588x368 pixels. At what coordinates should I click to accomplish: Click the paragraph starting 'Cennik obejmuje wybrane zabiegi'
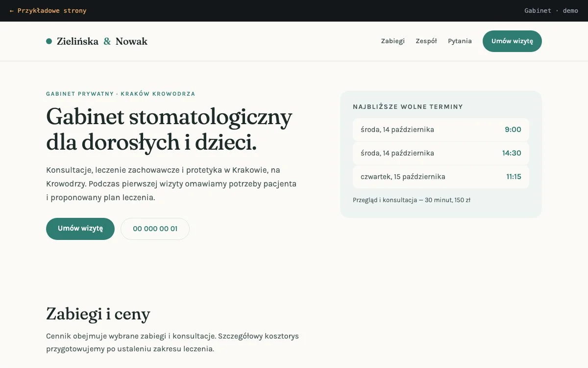click(172, 342)
